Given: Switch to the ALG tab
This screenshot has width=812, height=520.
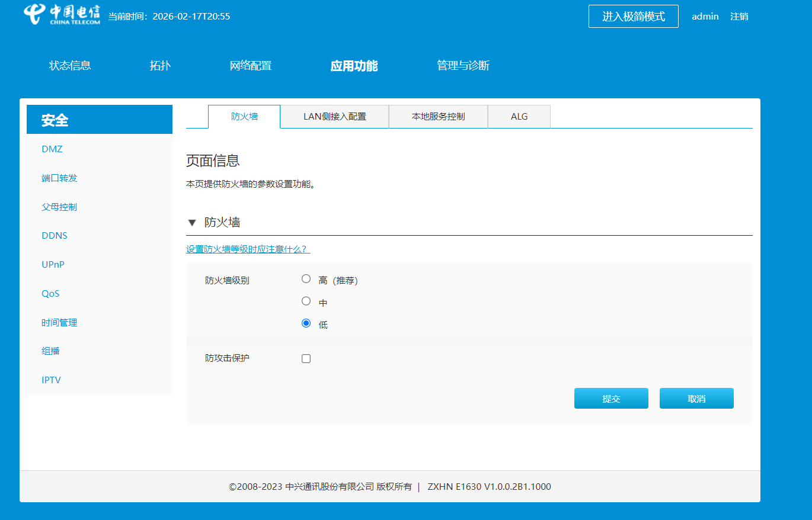Looking at the screenshot, I should (x=519, y=117).
